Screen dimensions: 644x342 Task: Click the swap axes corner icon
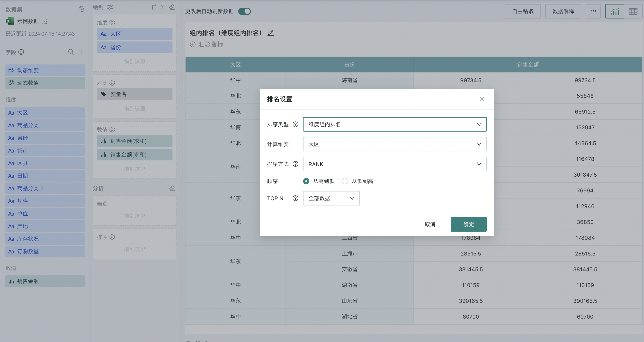154,7
